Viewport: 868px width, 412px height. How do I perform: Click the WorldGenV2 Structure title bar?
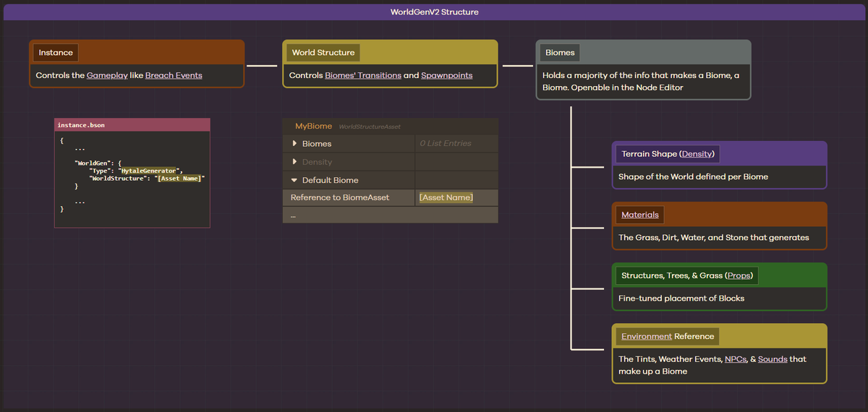[x=434, y=12]
